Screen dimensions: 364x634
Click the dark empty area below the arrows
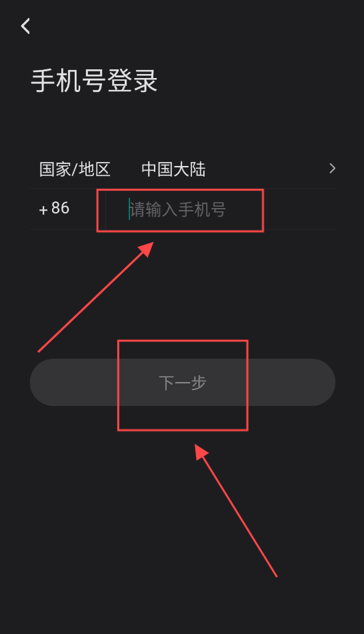pos(182,607)
